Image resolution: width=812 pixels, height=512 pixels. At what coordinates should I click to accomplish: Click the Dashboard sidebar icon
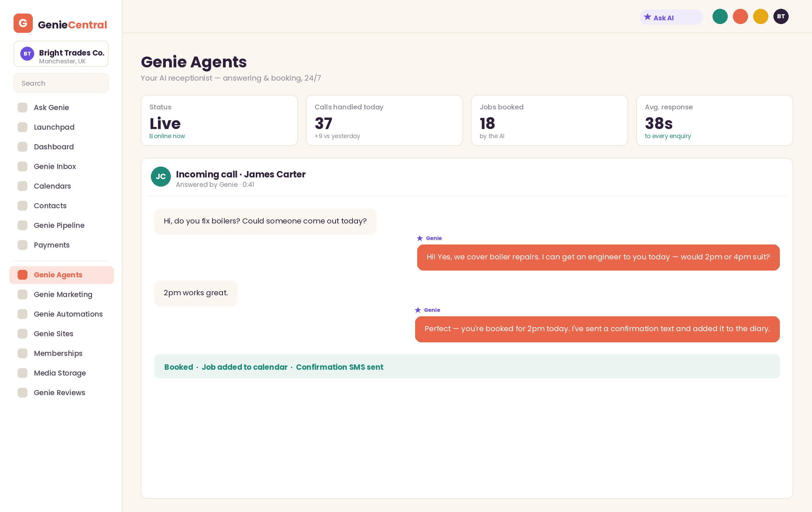(22, 147)
